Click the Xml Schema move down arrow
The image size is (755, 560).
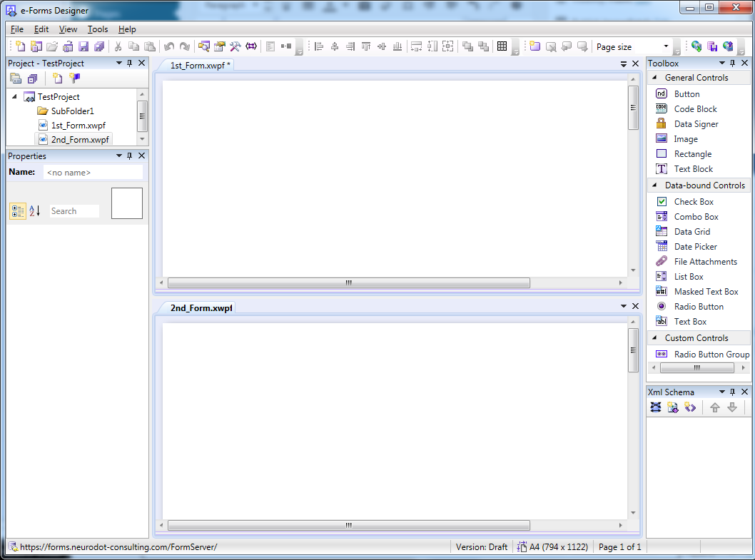(732, 407)
